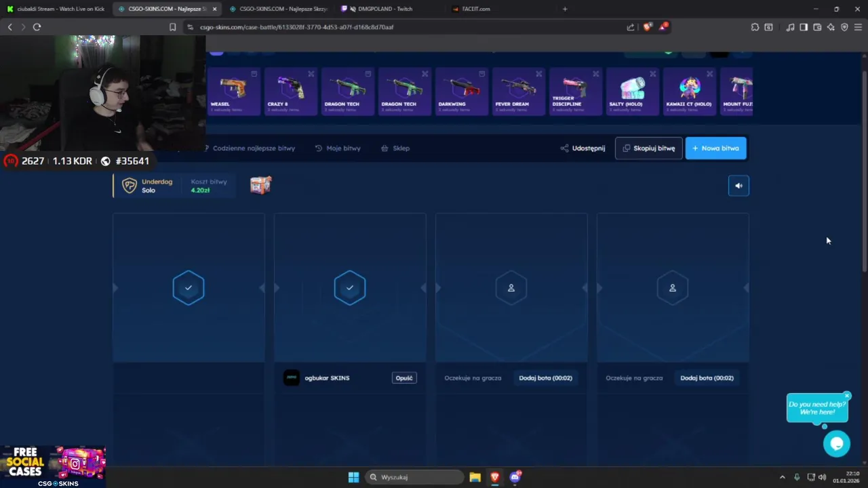This screenshot has width=868, height=488.
Task: Click Skopiuj bitwę button
Action: [648, 148]
